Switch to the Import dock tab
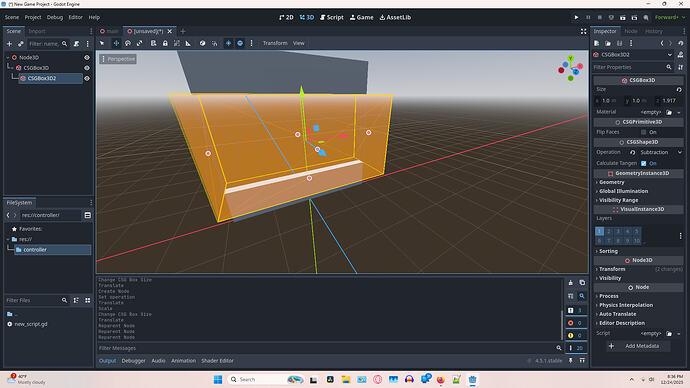The image size is (690, 388). coord(37,31)
